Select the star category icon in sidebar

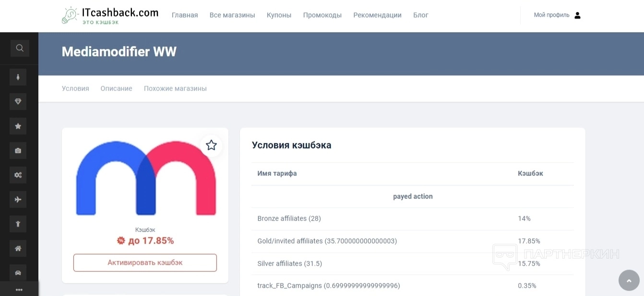(18, 126)
